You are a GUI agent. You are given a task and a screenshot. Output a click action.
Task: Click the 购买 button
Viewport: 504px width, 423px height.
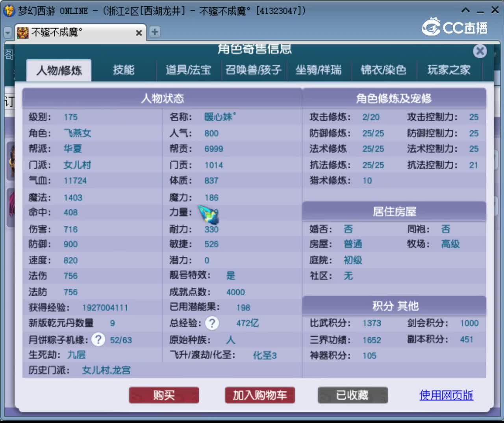tap(164, 395)
